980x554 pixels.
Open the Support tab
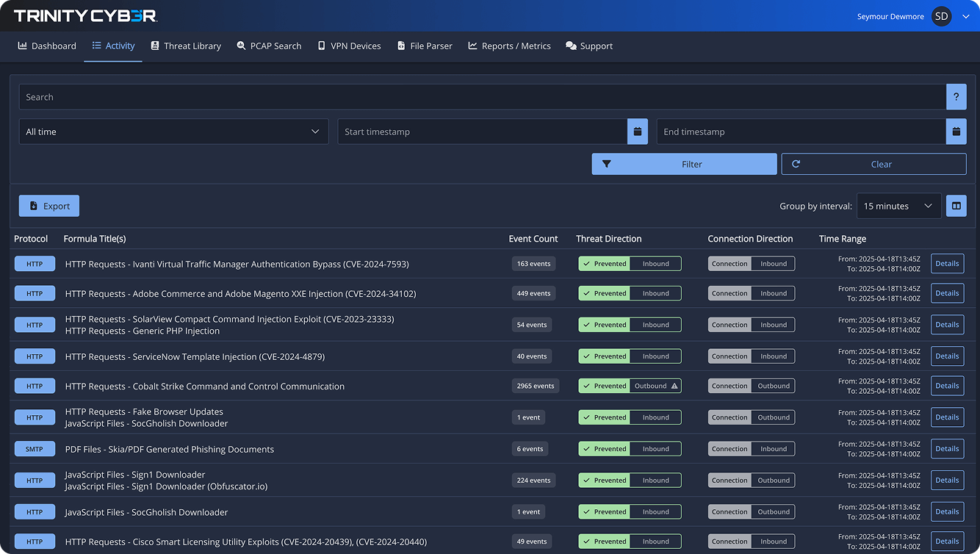click(589, 46)
